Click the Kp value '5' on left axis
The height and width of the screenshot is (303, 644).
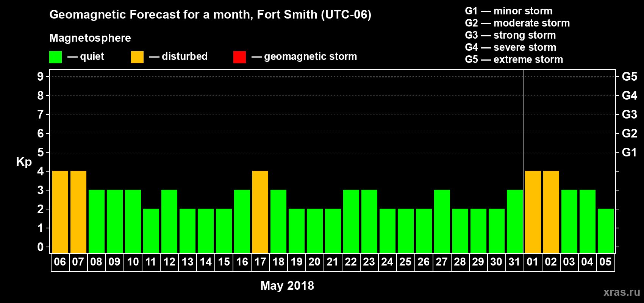tap(41, 152)
